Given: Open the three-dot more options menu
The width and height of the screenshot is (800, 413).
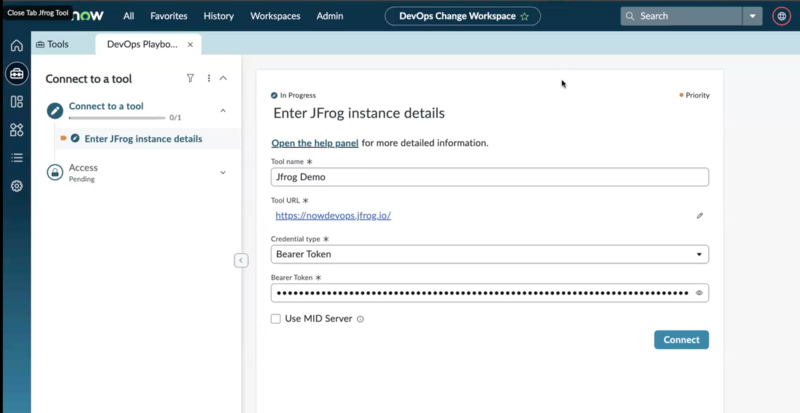Looking at the screenshot, I should 209,78.
